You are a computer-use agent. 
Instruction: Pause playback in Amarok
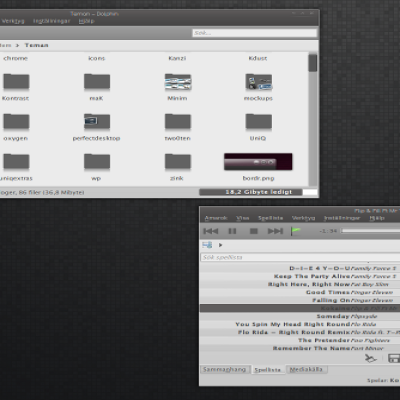tap(232, 231)
